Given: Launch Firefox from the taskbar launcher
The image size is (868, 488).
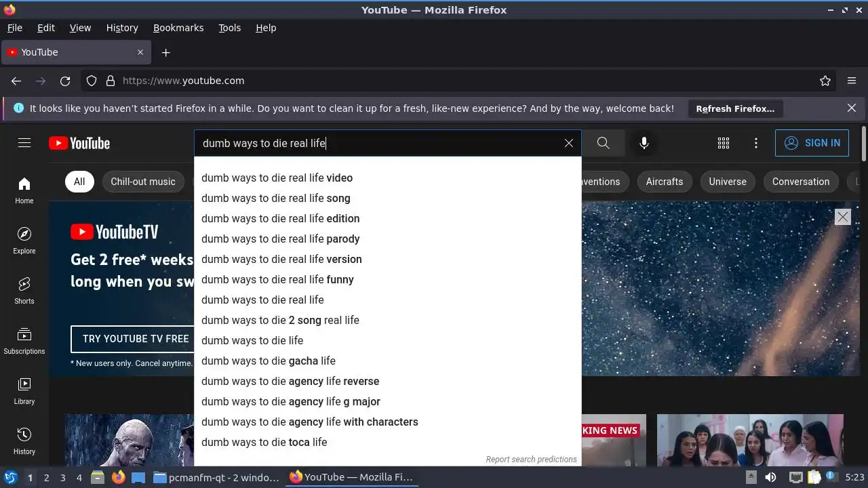Looking at the screenshot, I should point(118,477).
